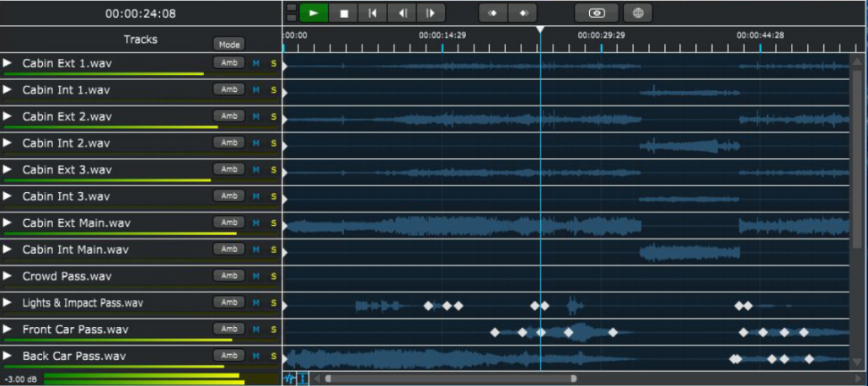Toggle waveform display icon at bottom
Image resolution: width=868 pixels, height=386 pixels.
289,378
